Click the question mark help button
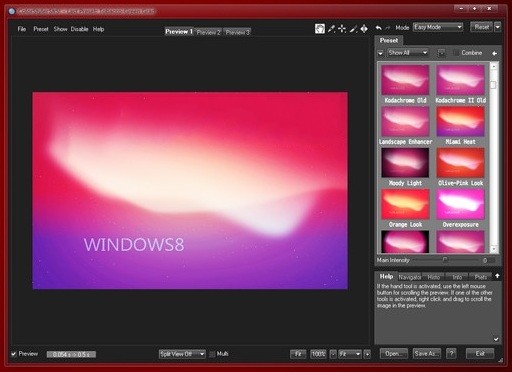The height and width of the screenshot is (372, 512). [451, 353]
